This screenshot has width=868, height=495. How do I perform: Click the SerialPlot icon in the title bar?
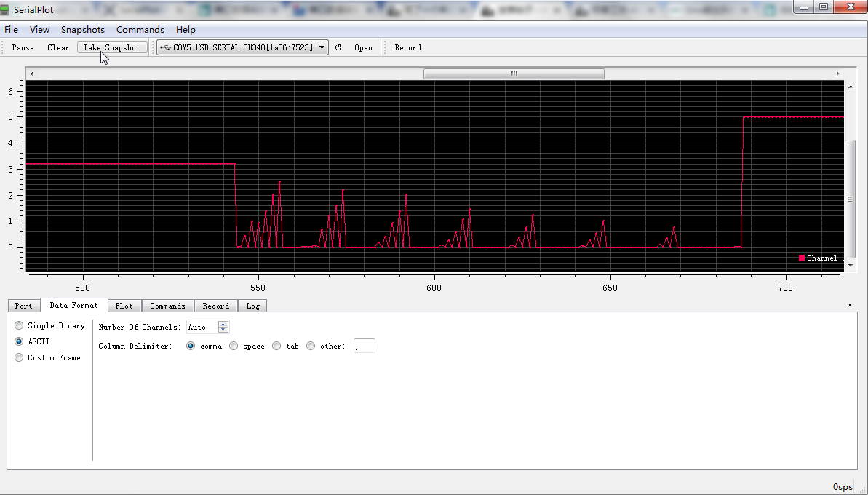tap(7, 8)
